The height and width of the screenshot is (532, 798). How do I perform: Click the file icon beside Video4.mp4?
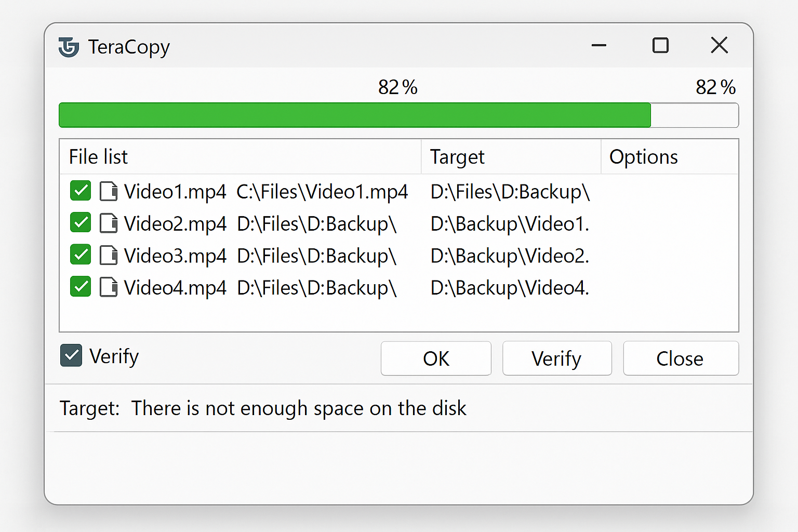coord(109,287)
